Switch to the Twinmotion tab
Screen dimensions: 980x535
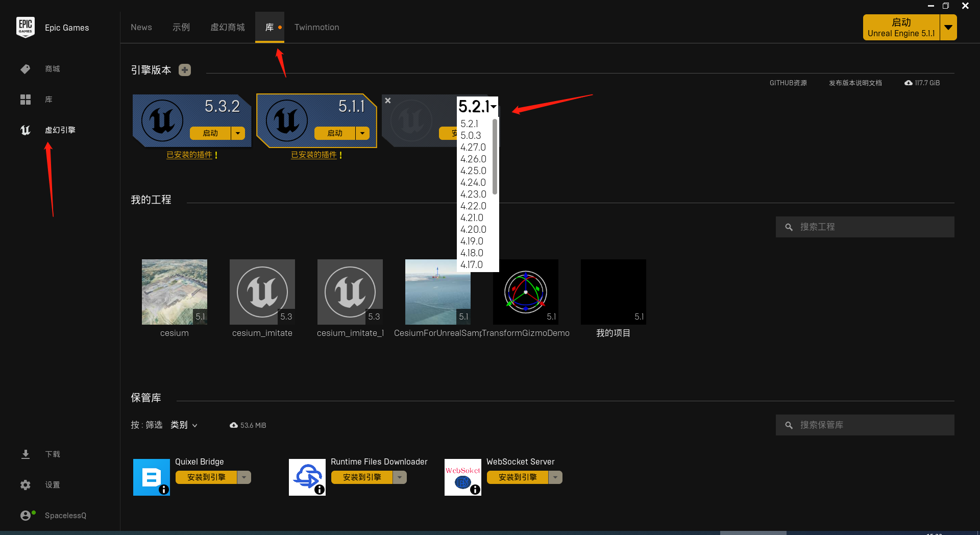click(316, 28)
